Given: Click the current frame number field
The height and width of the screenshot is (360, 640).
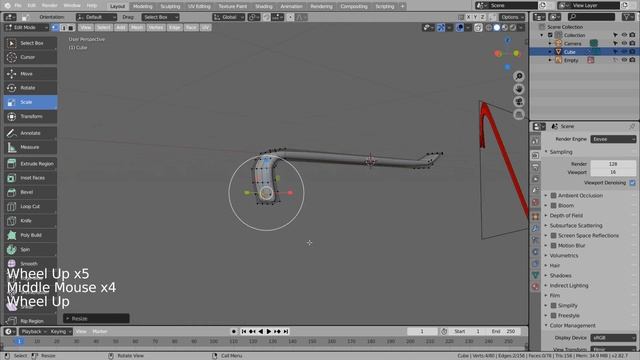Looking at the screenshot, I should pyautogui.click(x=422, y=331).
